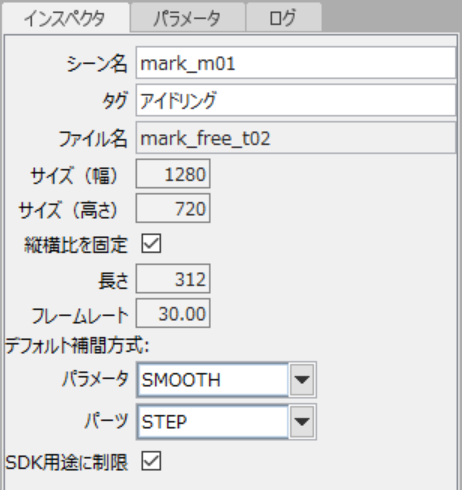
Task: Click the 縦横比を固定 label
Action: click(76, 245)
